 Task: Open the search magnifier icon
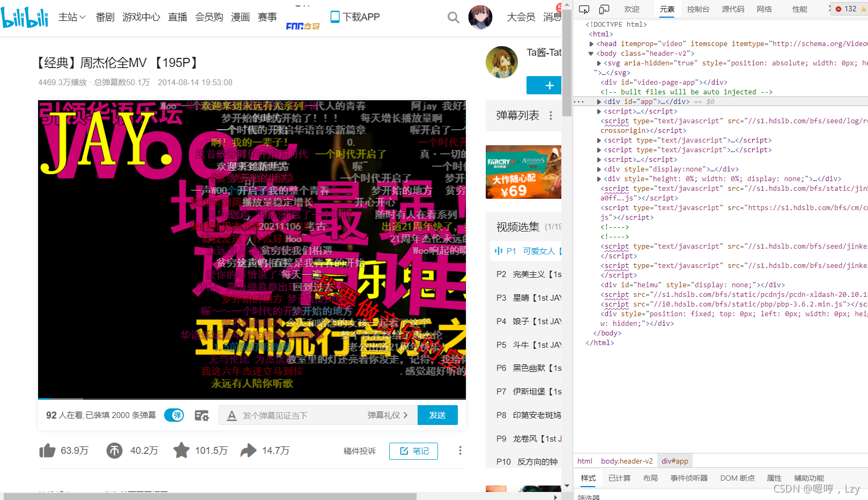454,18
